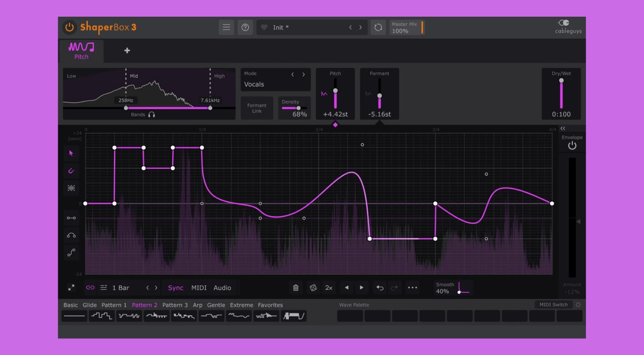The height and width of the screenshot is (355, 644).
Task: Open the hamburger main menu
Action: tap(226, 28)
